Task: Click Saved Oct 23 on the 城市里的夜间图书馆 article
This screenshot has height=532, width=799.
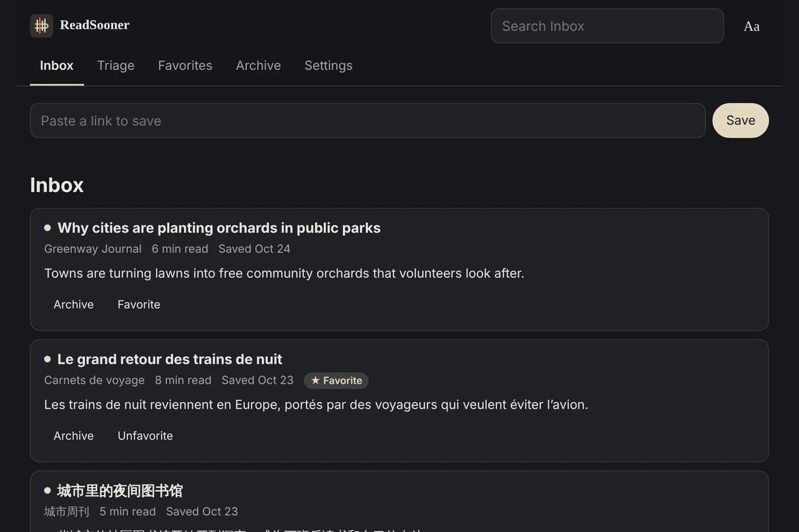Action: tap(202, 511)
